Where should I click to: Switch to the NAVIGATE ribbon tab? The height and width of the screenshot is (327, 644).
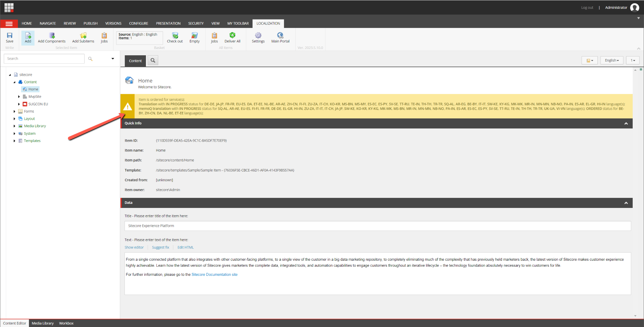pyautogui.click(x=48, y=24)
